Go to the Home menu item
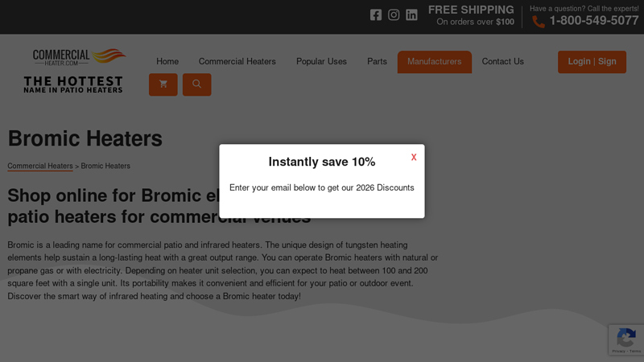644x362 pixels. pyautogui.click(x=167, y=62)
